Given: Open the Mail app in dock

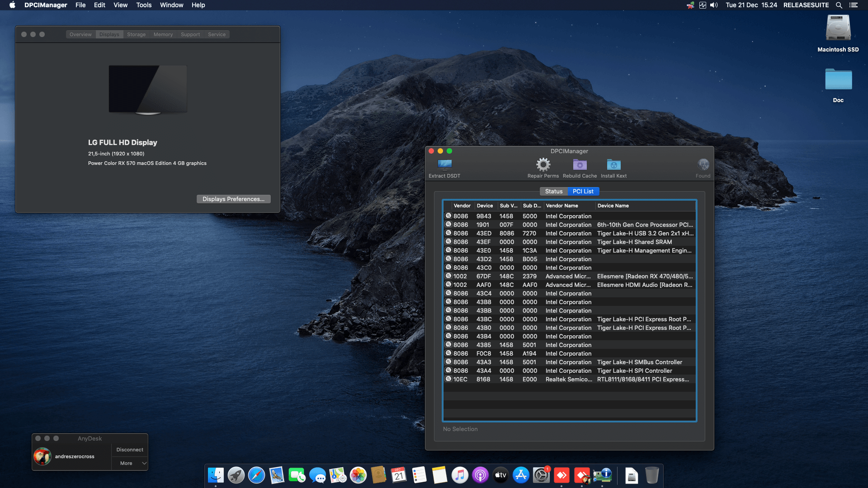Looking at the screenshot, I should pyautogui.click(x=277, y=475).
